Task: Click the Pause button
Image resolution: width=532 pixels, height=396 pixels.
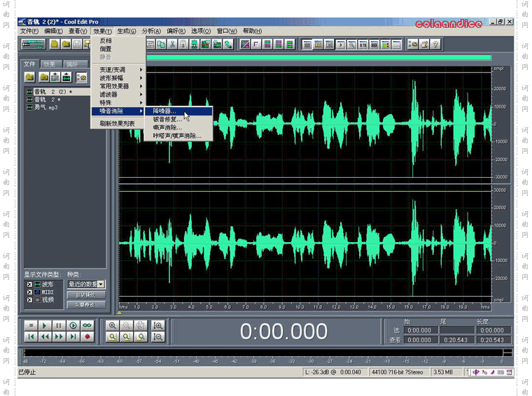Action: 59,325
